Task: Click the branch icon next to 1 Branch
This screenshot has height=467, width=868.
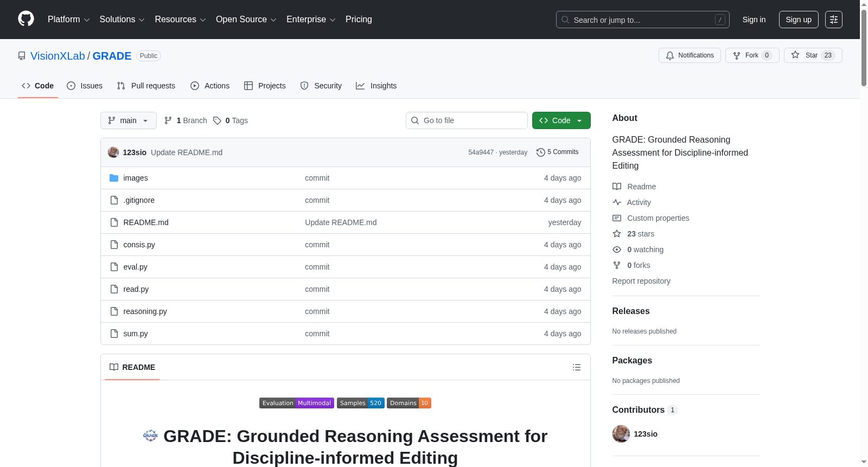Action: coord(168,120)
